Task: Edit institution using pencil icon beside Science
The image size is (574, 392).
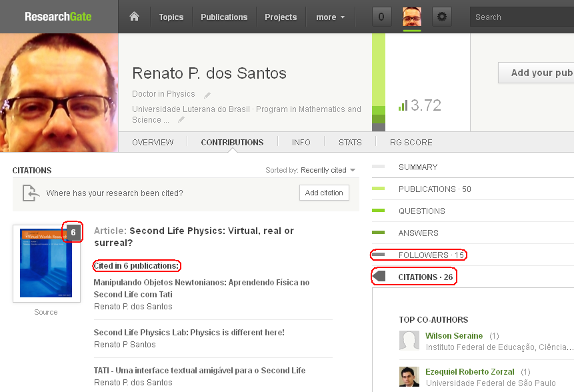Action: (x=181, y=120)
